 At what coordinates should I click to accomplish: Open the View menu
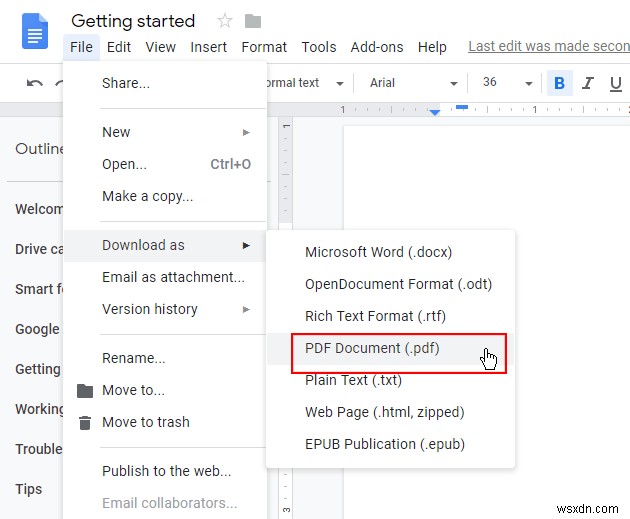pos(160,47)
